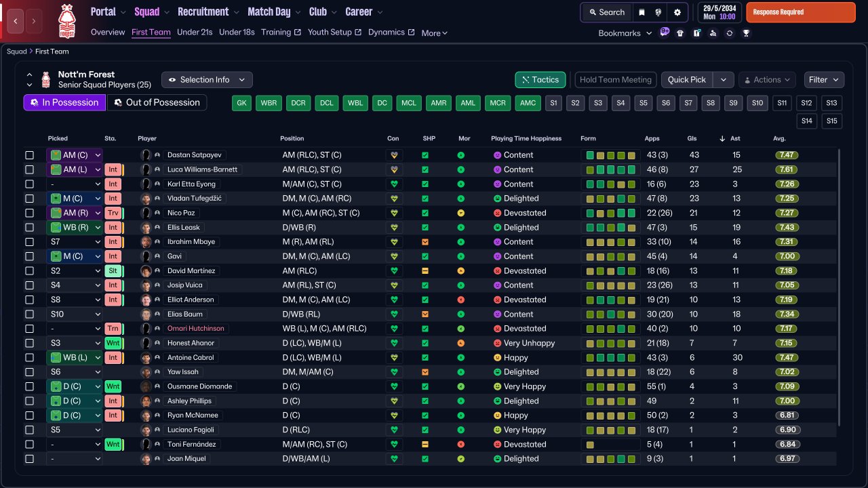
Task: Click the scouting magnifier icon in bookmarks bar
Action: pyautogui.click(x=713, y=33)
